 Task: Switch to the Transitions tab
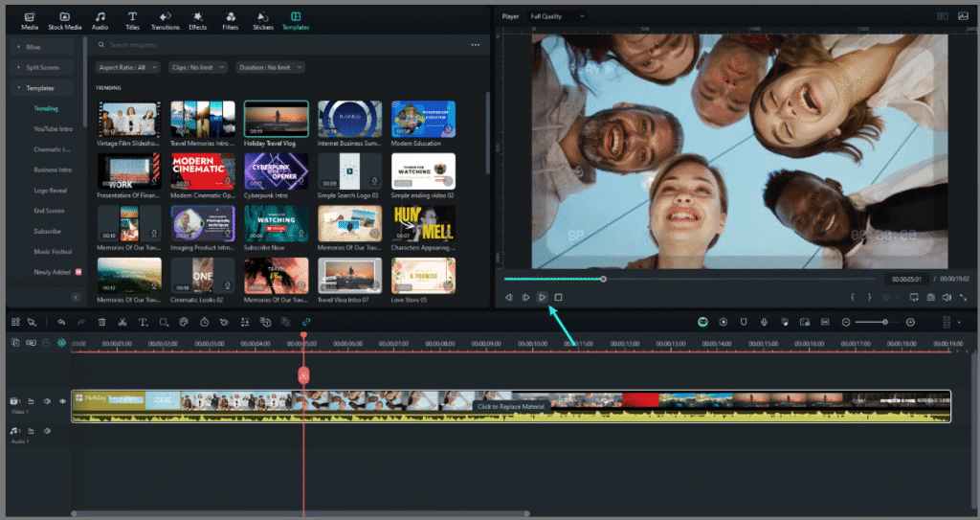click(165, 21)
